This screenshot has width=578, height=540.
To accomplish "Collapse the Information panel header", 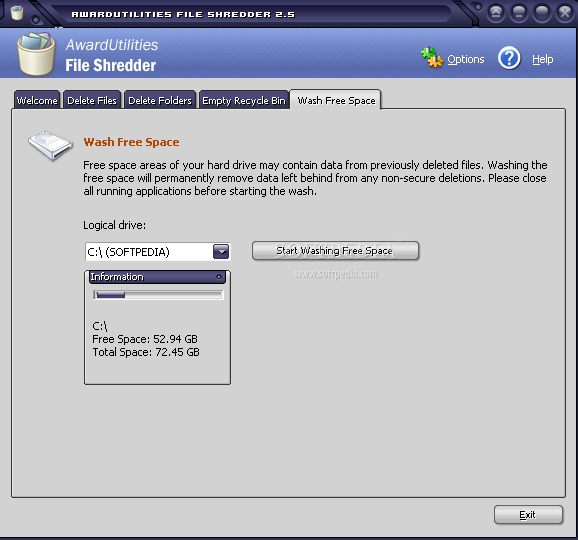I will coord(157,277).
